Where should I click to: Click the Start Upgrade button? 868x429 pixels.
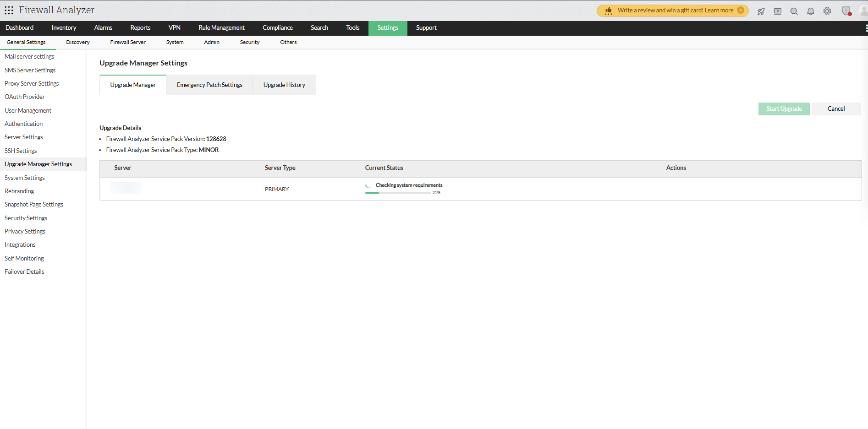point(784,109)
